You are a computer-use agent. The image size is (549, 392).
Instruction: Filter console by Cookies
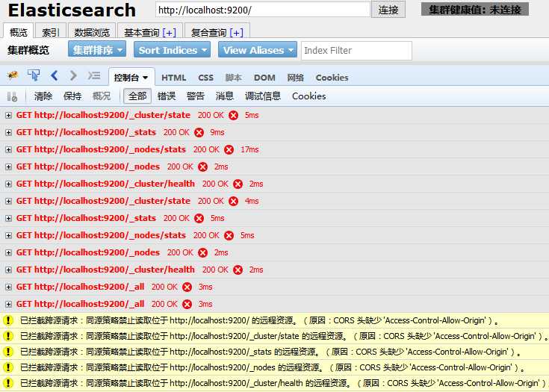point(308,96)
